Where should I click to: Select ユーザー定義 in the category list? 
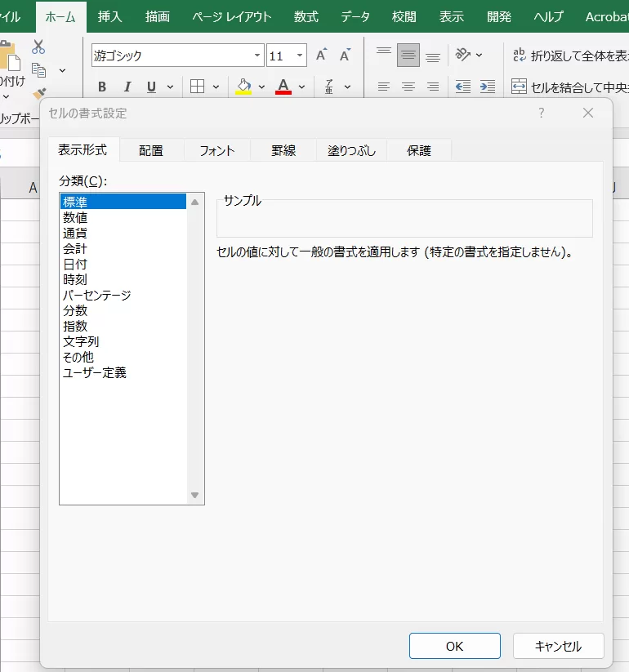pyautogui.click(x=95, y=372)
